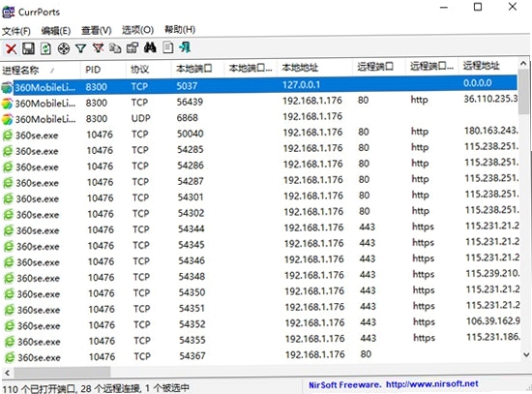
Task: Click the HTML report page icon
Action: click(167, 47)
